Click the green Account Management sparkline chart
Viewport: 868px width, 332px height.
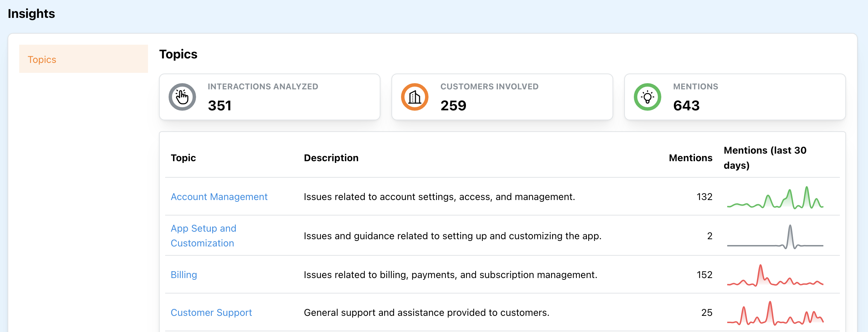click(x=775, y=198)
